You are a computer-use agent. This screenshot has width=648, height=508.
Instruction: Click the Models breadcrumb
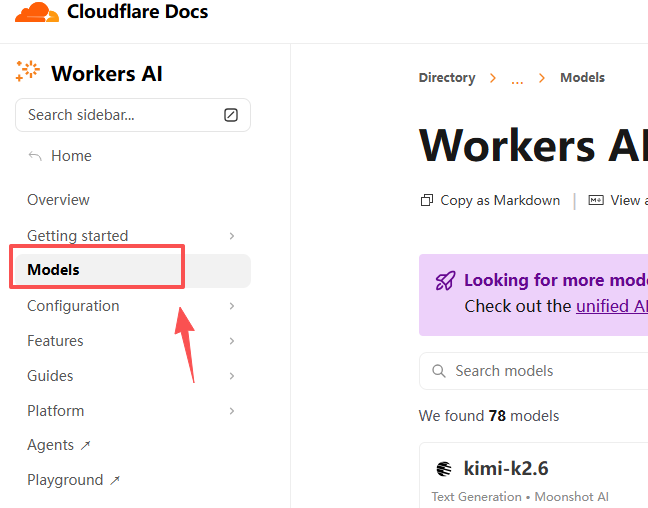click(x=582, y=78)
